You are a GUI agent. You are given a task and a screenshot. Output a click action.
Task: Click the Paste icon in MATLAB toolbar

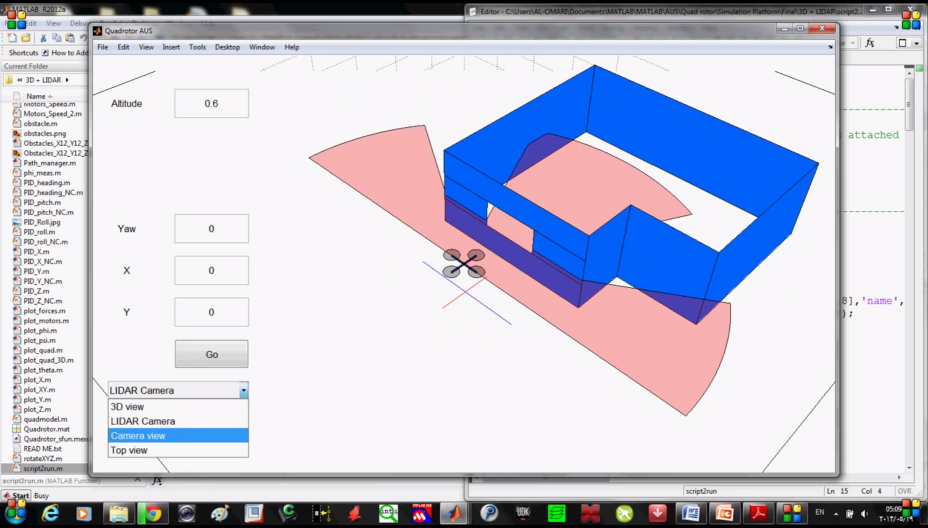pyautogui.click(x=70, y=37)
